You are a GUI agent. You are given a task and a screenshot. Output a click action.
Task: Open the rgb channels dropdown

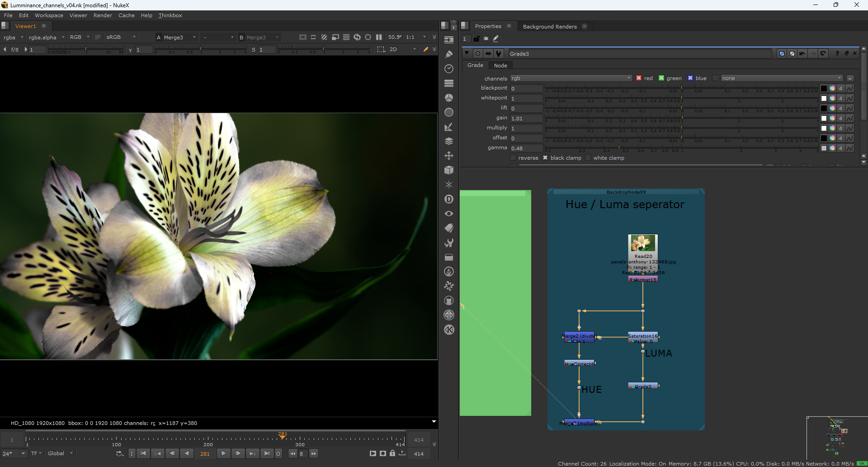[x=571, y=78]
